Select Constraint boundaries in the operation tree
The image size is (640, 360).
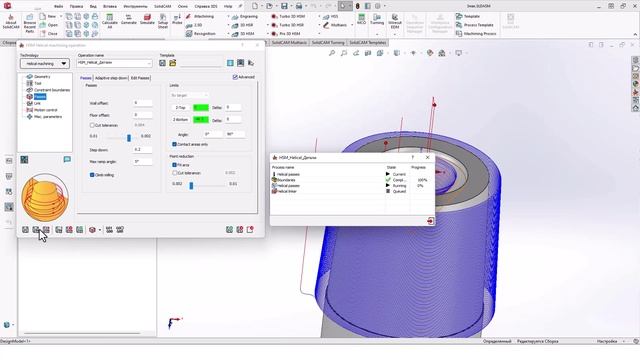coord(52,90)
